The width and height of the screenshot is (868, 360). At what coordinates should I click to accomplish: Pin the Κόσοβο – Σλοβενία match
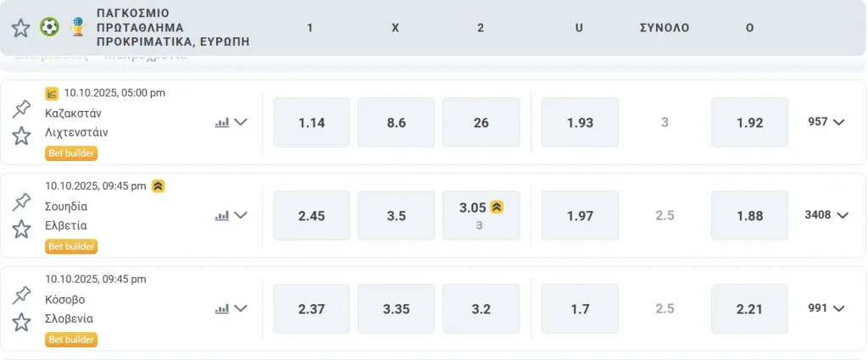21,296
